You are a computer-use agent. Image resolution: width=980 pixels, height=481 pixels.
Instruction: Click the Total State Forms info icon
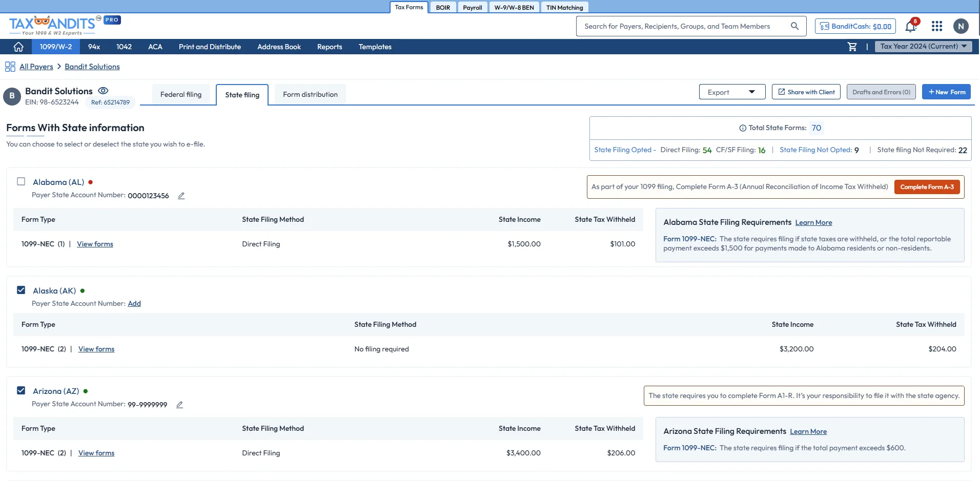click(743, 128)
